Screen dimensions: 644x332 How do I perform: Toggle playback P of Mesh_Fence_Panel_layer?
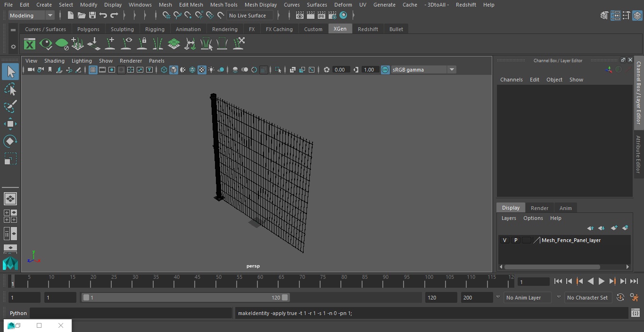(x=516, y=240)
